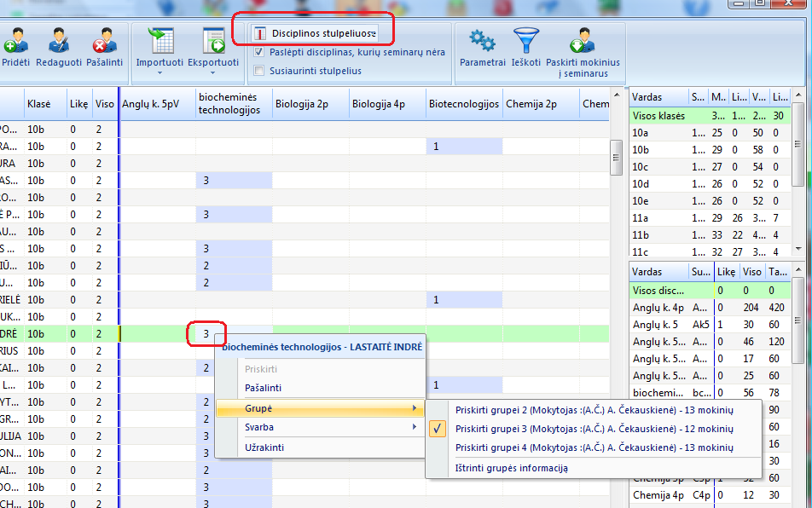Click the Eksportuoti table icon
812x508 pixels.
pos(212,41)
